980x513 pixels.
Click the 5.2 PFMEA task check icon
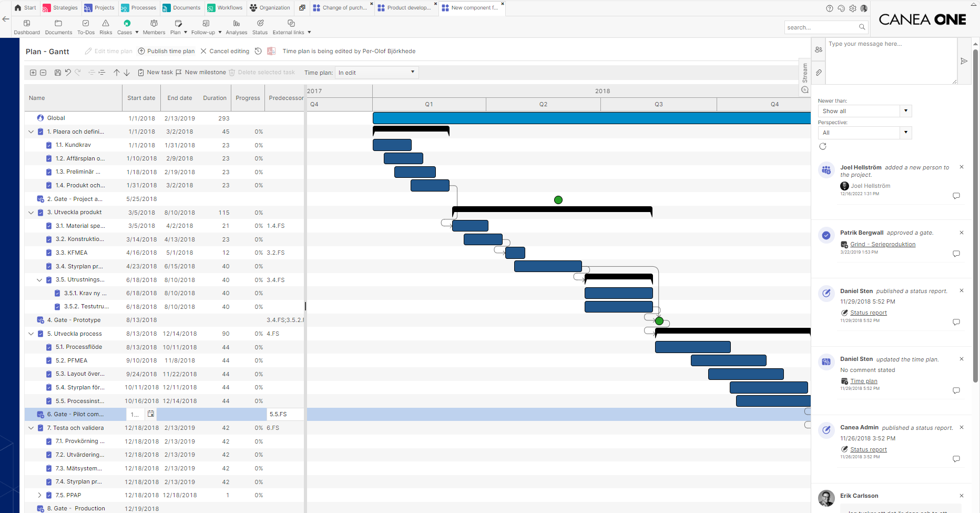49,361
